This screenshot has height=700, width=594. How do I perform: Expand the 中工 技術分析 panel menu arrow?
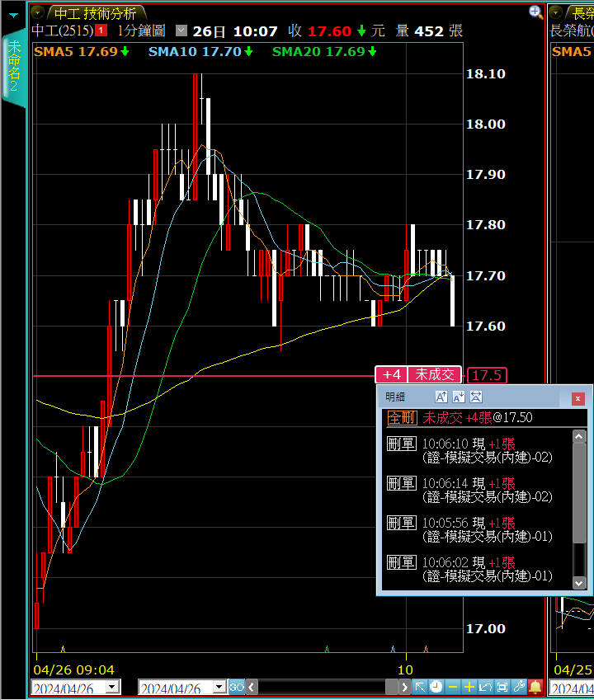coord(39,12)
